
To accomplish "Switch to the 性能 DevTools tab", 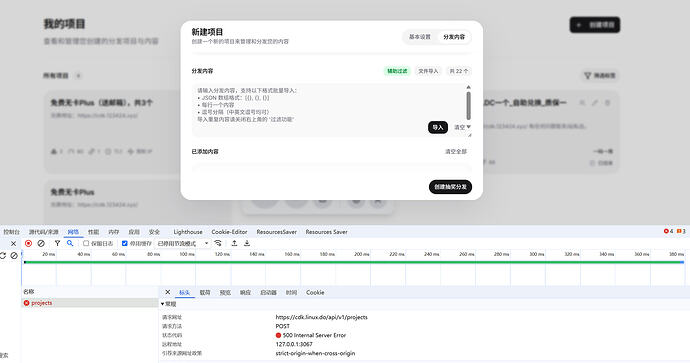I will click(x=93, y=232).
